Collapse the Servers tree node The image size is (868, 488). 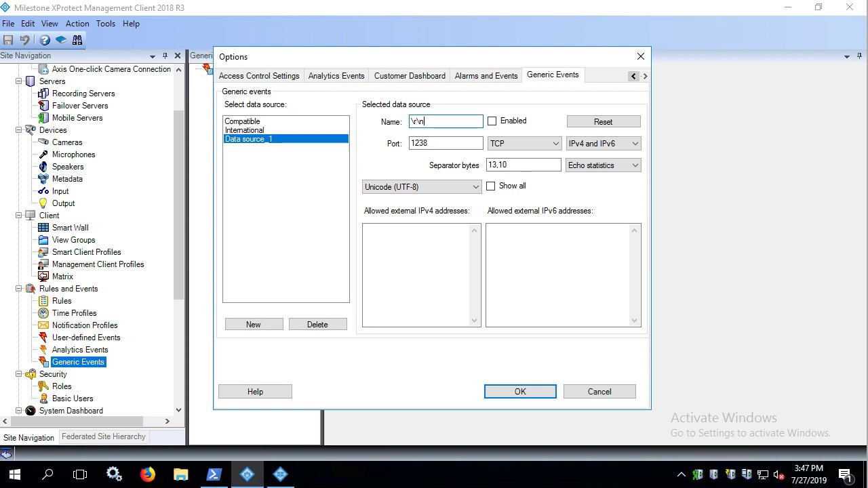(x=19, y=81)
